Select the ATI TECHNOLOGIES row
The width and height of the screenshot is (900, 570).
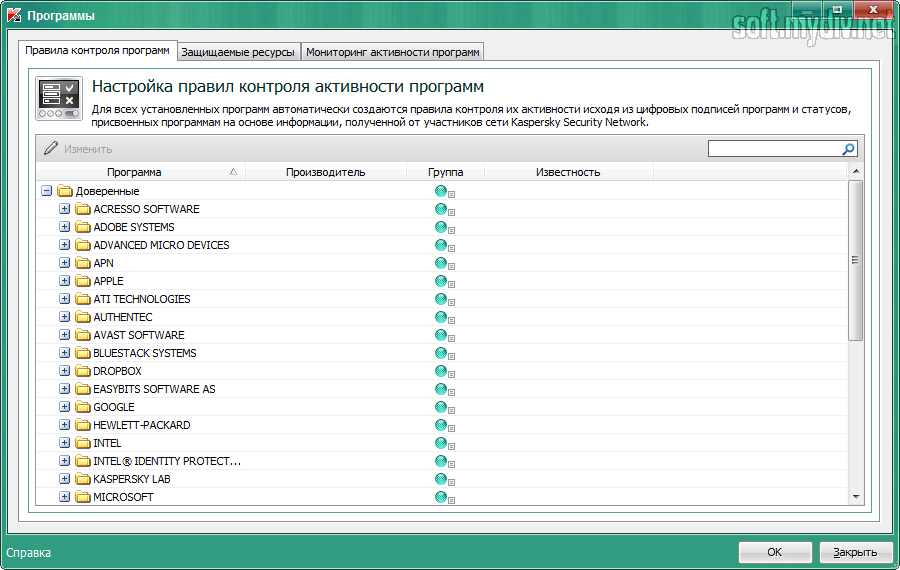tap(442, 299)
